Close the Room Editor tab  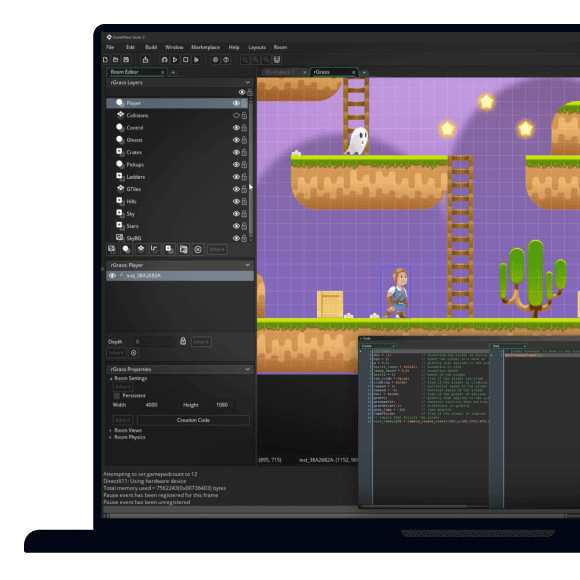[162, 72]
